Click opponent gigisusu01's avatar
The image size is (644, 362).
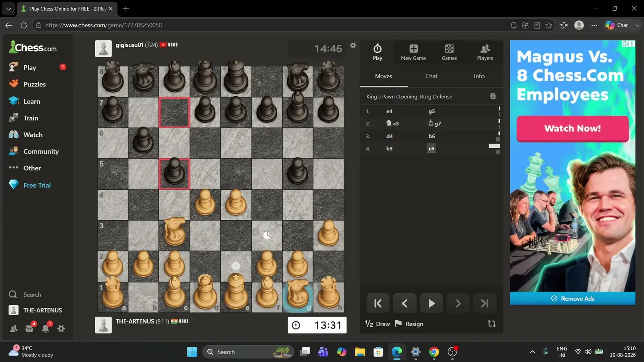(x=103, y=49)
